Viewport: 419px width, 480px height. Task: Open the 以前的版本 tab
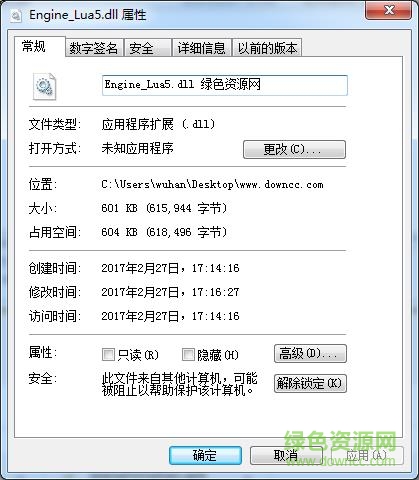tap(267, 48)
